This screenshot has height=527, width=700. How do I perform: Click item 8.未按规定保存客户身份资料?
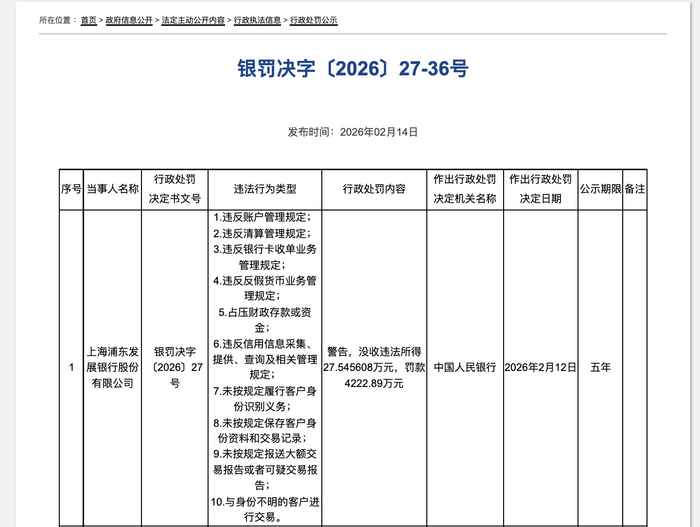coord(265,431)
